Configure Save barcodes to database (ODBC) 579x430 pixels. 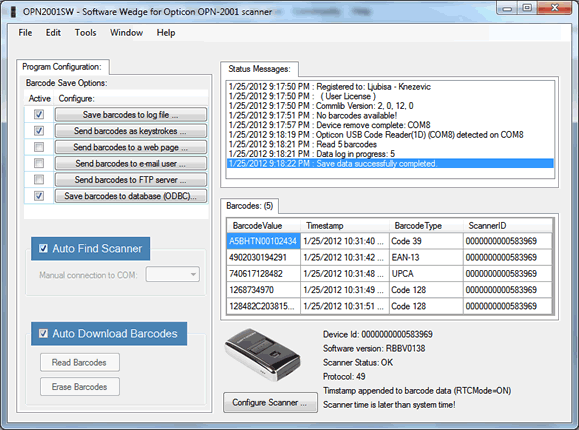click(131, 196)
